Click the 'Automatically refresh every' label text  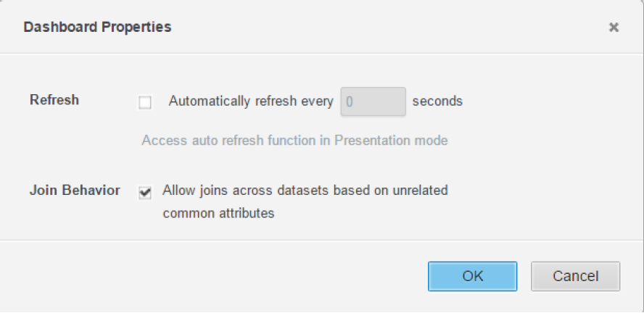click(x=250, y=101)
